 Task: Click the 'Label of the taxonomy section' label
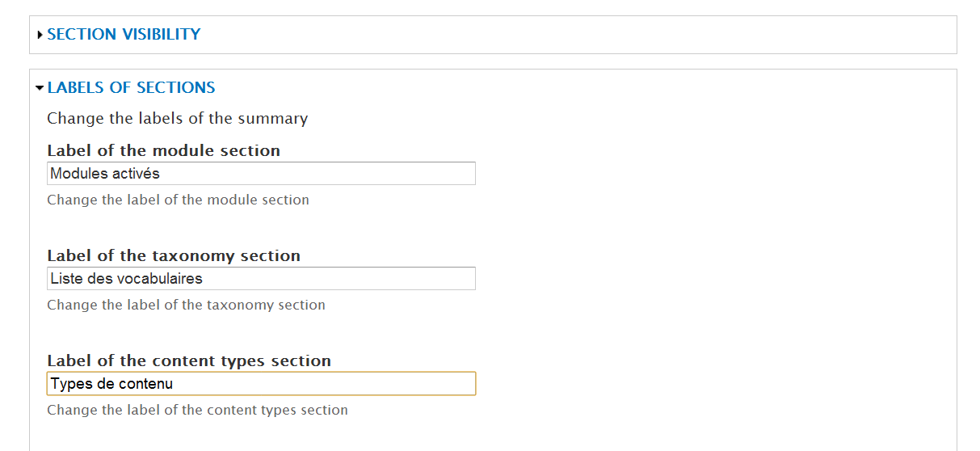click(x=174, y=255)
